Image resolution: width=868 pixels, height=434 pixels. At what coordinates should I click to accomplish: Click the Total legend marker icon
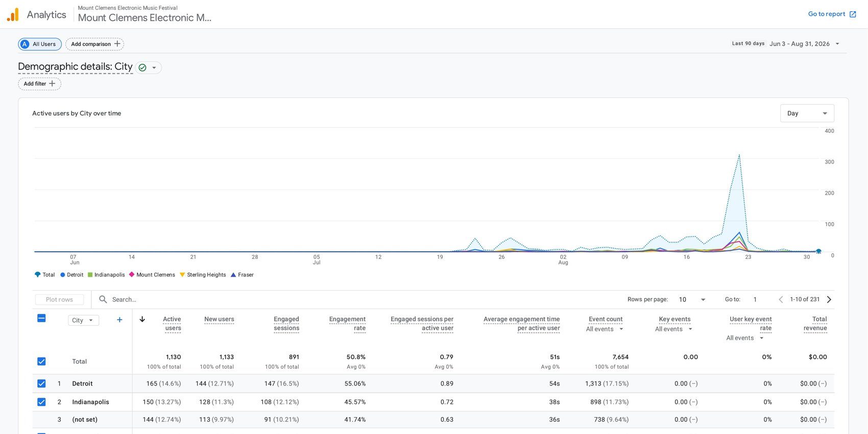pyautogui.click(x=37, y=275)
